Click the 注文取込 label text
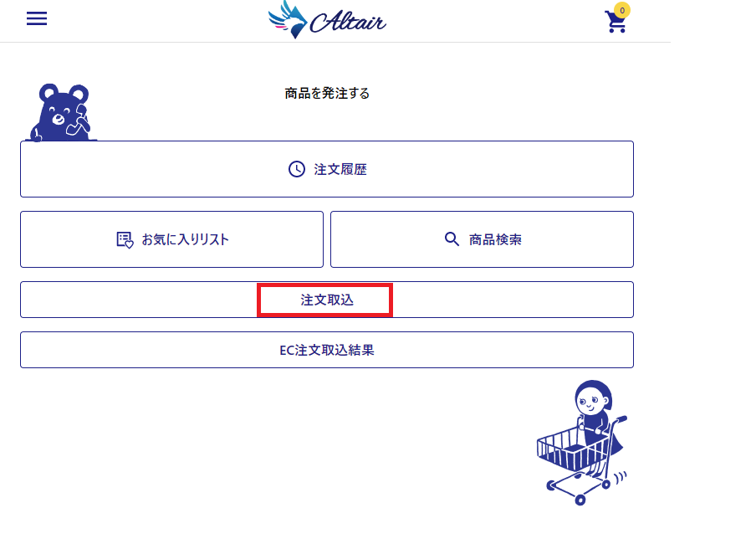Screen dimensions: 756x554 click(327, 300)
